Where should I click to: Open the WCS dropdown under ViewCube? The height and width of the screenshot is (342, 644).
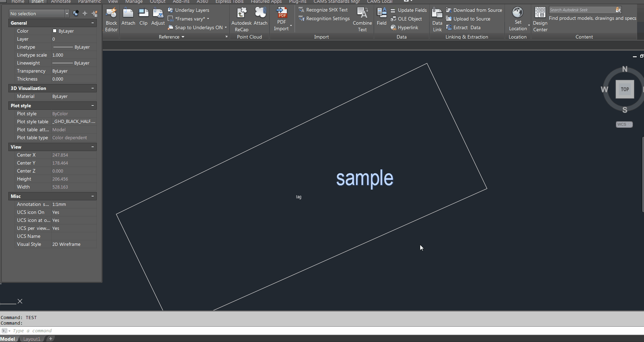click(x=624, y=124)
